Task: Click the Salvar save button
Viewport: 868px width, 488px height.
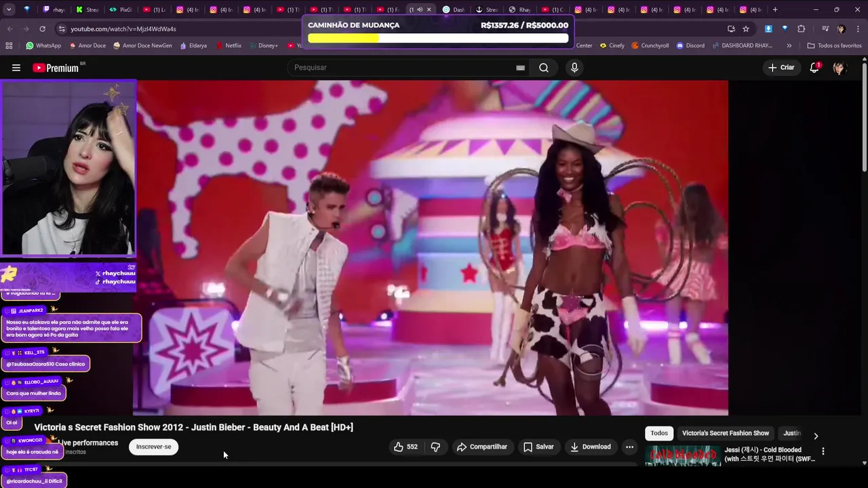Action: [538, 447]
